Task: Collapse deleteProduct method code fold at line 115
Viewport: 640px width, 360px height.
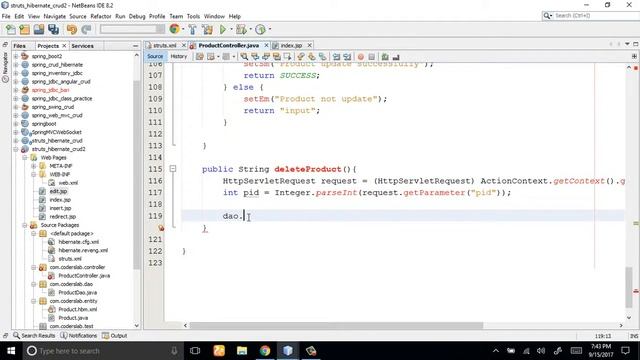Action: click(173, 169)
